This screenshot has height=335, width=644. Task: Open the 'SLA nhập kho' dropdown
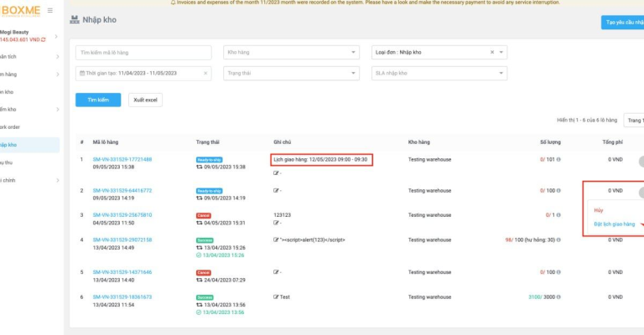439,73
